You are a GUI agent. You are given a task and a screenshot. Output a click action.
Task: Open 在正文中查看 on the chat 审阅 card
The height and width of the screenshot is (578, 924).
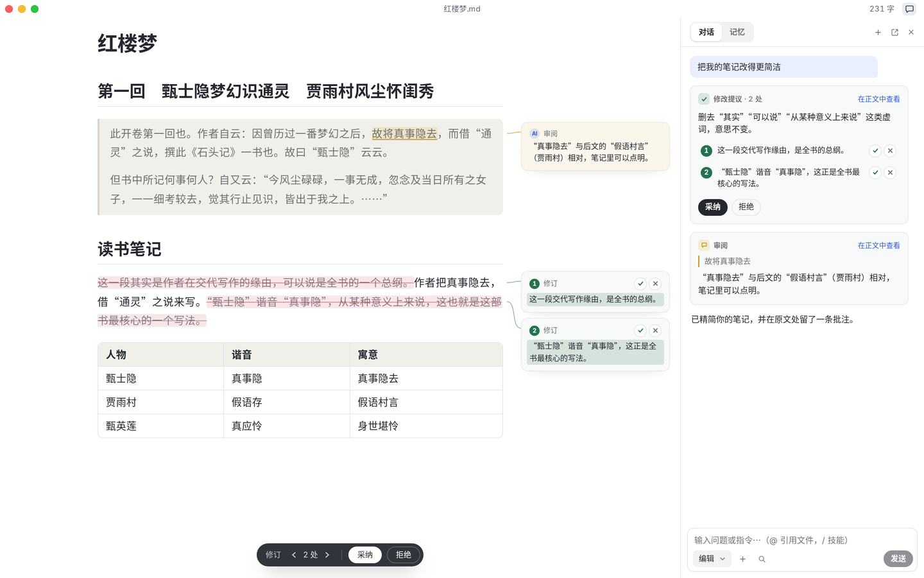pyautogui.click(x=879, y=246)
